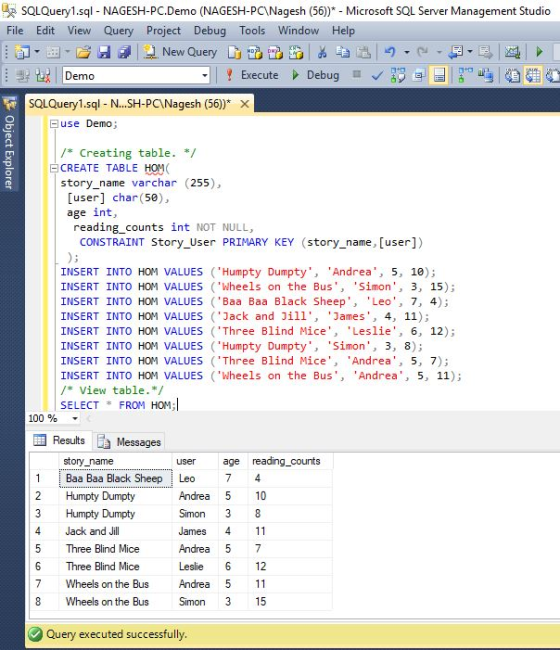This screenshot has height=650, width=560.
Task: Click the Copy icon
Action: pyautogui.click(x=342, y=52)
